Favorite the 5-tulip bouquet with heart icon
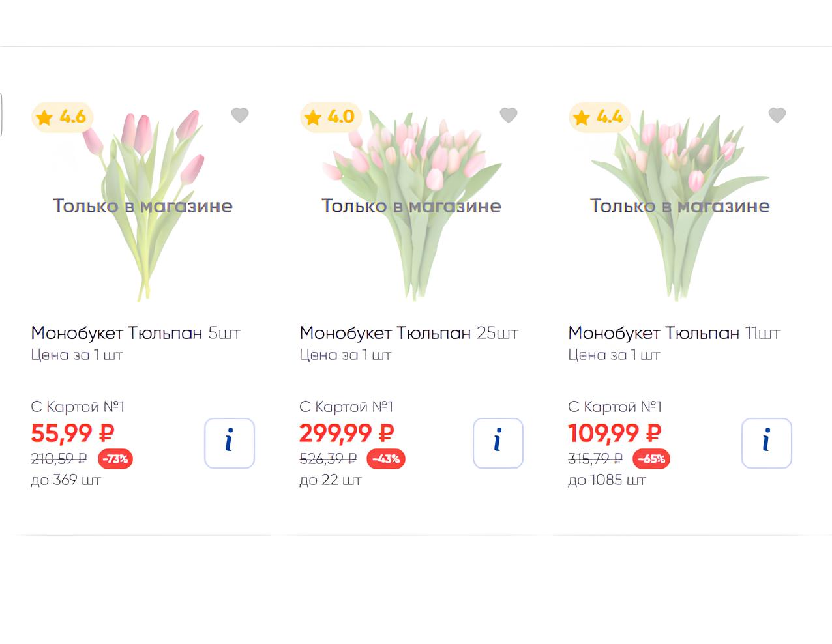 pos(240,115)
